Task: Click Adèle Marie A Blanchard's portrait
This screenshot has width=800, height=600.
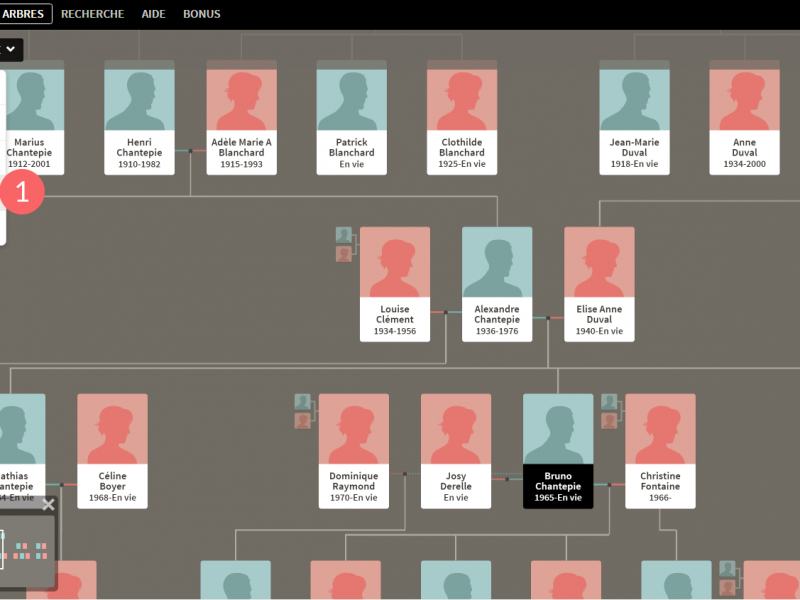Action: pos(241,98)
